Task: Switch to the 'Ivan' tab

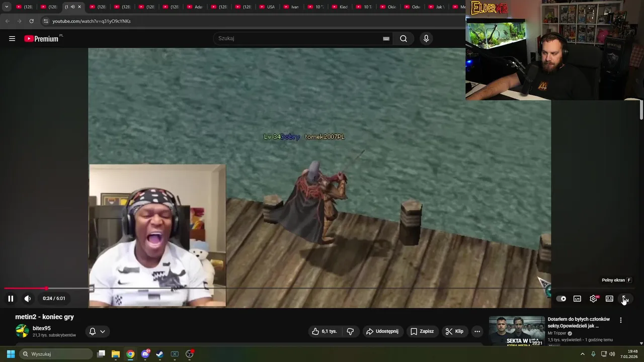Action: click(291, 7)
